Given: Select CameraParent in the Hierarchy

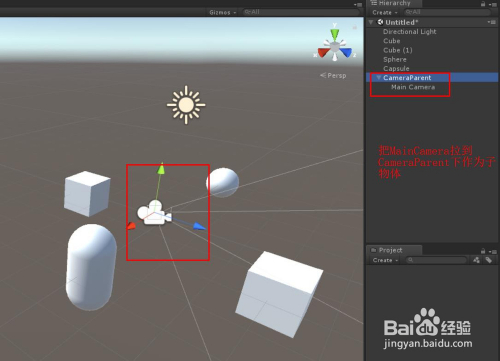Looking at the screenshot, I should [407, 78].
